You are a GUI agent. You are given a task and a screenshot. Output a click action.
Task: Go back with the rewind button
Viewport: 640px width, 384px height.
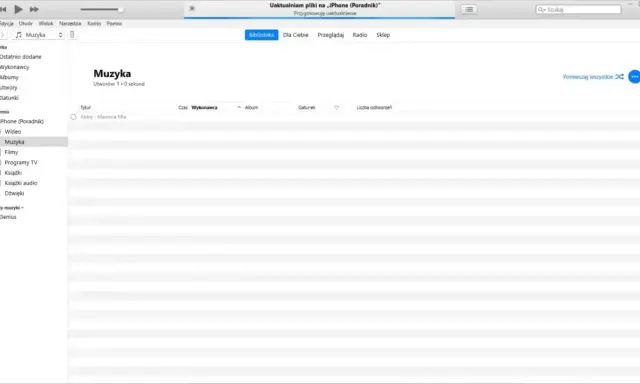pos(3,9)
